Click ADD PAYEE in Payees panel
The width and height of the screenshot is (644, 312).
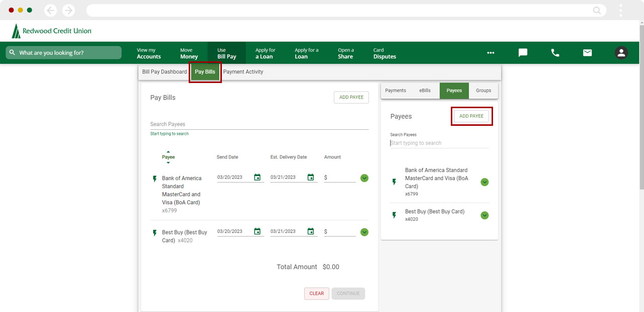click(x=471, y=116)
